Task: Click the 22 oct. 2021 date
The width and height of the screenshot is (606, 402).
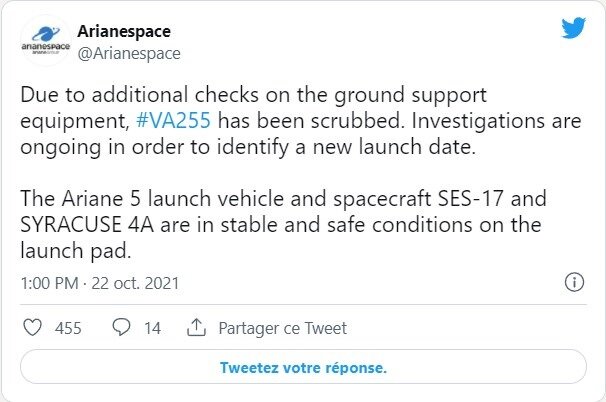Action: pyautogui.click(x=138, y=283)
